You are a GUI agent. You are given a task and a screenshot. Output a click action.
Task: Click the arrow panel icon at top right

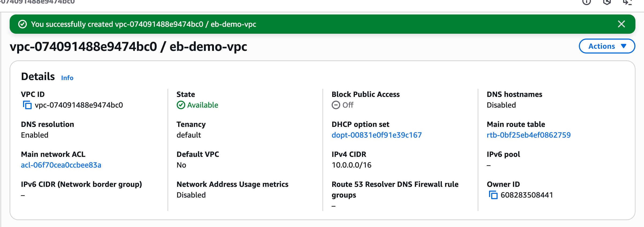click(x=627, y=2)
